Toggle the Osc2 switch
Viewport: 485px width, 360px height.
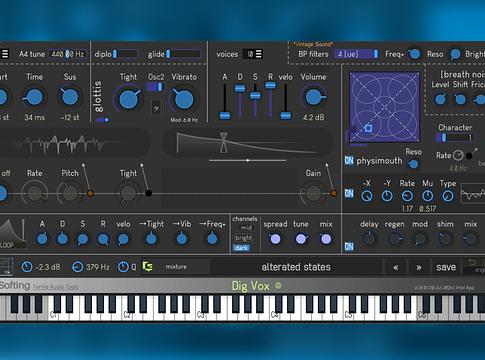point(155,87)
